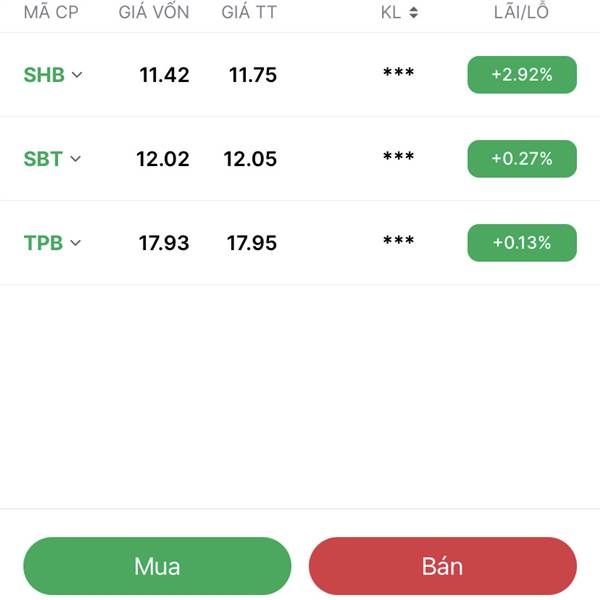Expand the SHB stock row chevron

pyautogui.click(x=77, y=75)
